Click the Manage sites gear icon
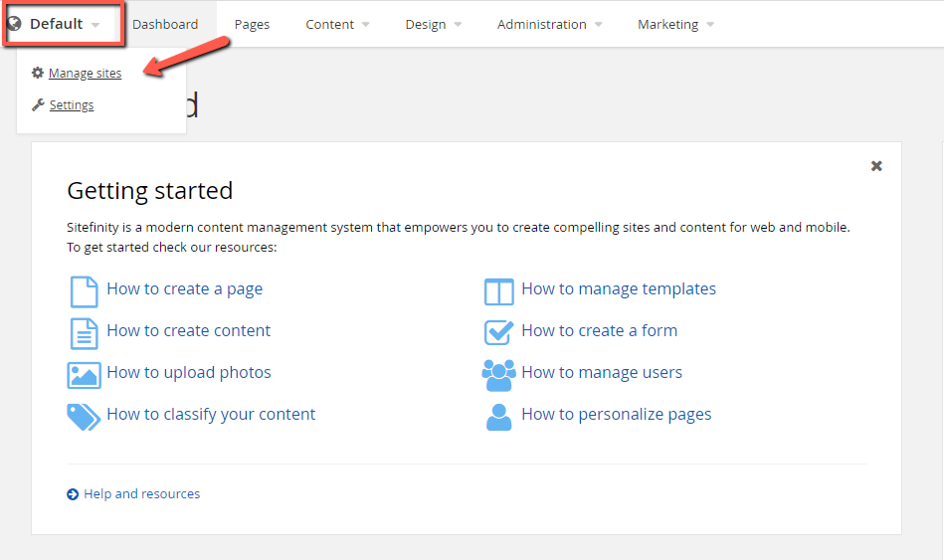Viewport: 944px width, 560px height. click(38, 73)
